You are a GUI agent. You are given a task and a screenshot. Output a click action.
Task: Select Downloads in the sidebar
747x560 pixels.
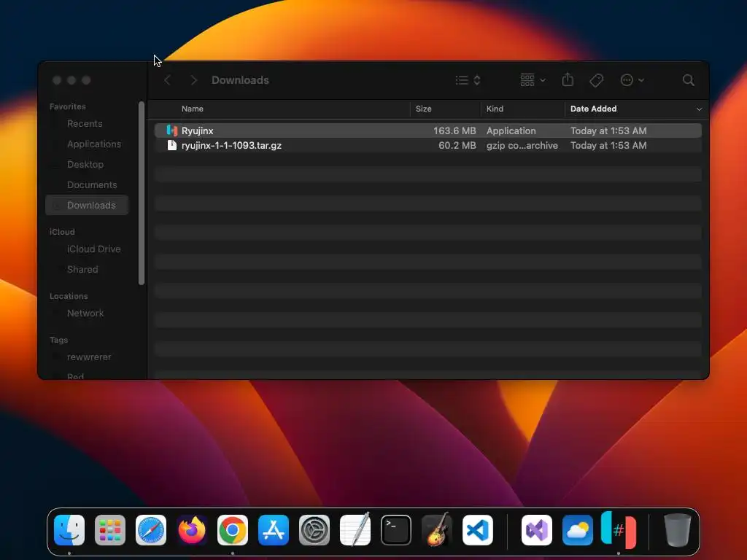point(87,205)
